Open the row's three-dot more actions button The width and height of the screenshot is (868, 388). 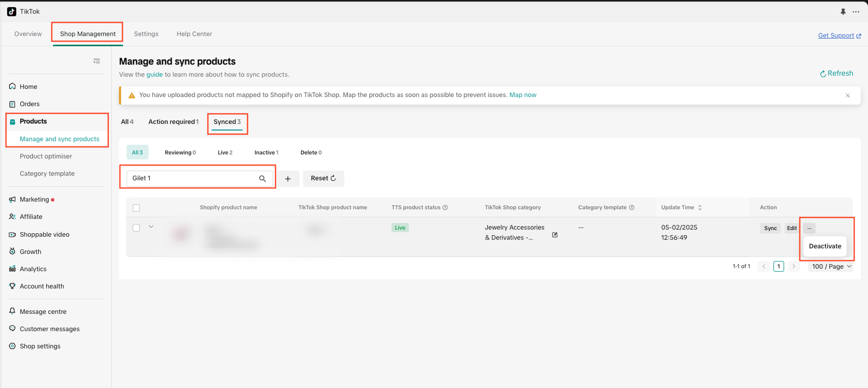(810, 229)
